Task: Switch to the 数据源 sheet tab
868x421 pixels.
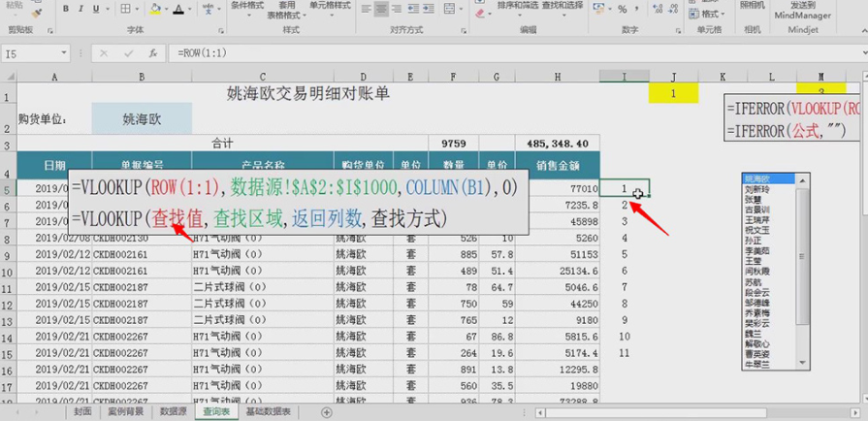Action: [x=174, y=411]
